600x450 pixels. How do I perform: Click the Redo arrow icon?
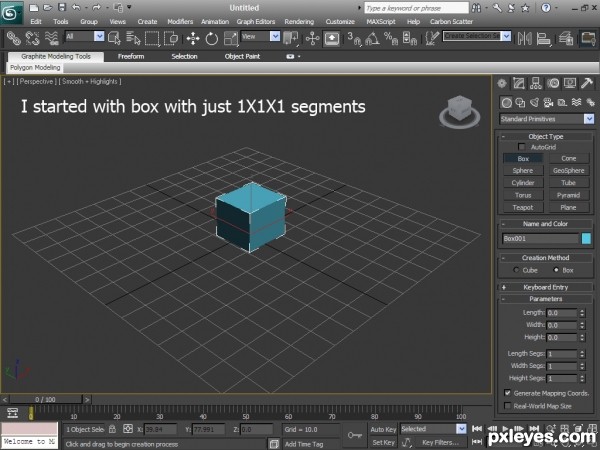point(96,7)
